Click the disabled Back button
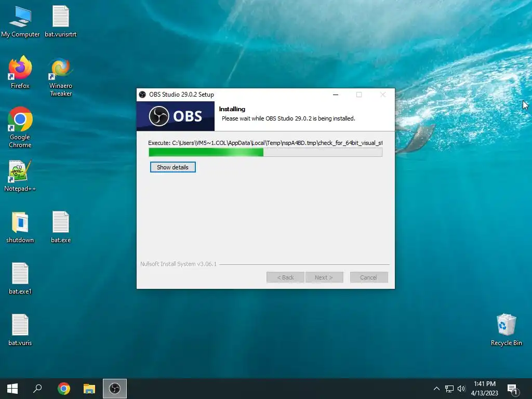Viewport: 532px width, 399px height. pos(285,277)
